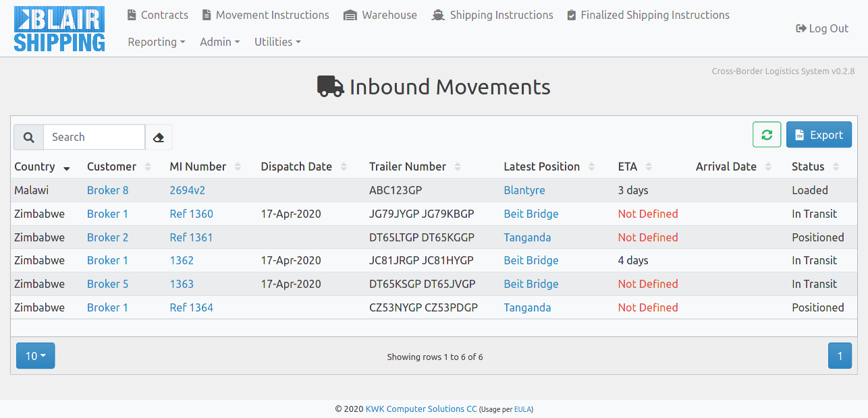Open the Utilities dropdown menu
The image size is (868, 418).
pos(277,42)
